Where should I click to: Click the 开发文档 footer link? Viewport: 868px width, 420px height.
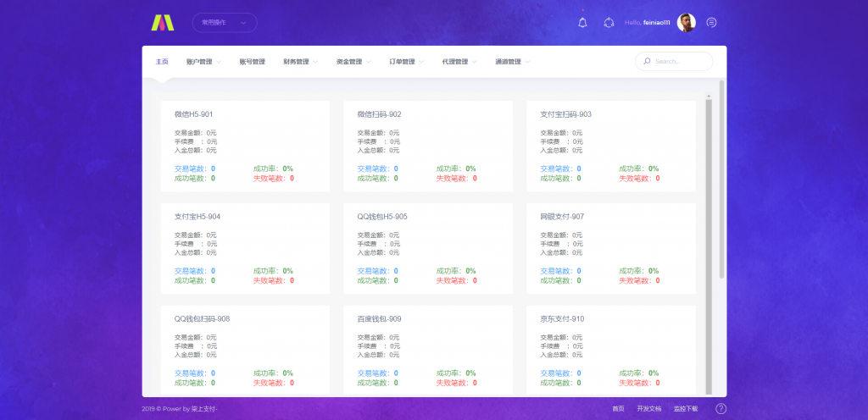tap(648, 409)
